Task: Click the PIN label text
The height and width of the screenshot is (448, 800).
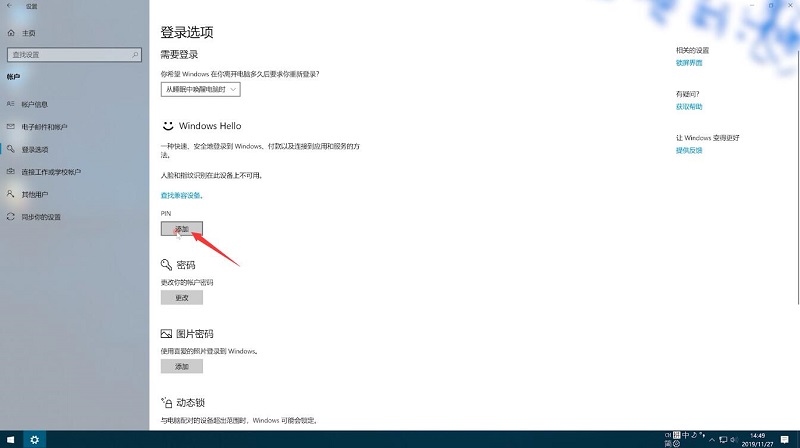Action: pyautogui.click(x=166, y=213)
